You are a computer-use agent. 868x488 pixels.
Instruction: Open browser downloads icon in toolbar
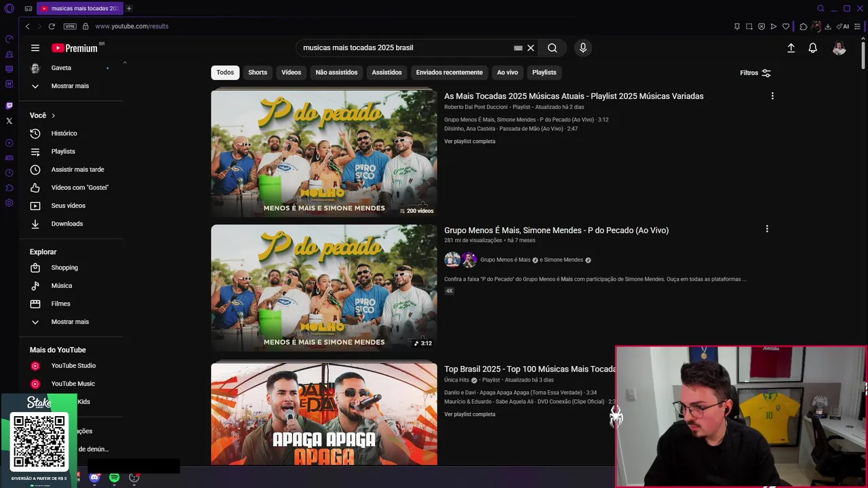pyautogui.click(x=828, y=26)
